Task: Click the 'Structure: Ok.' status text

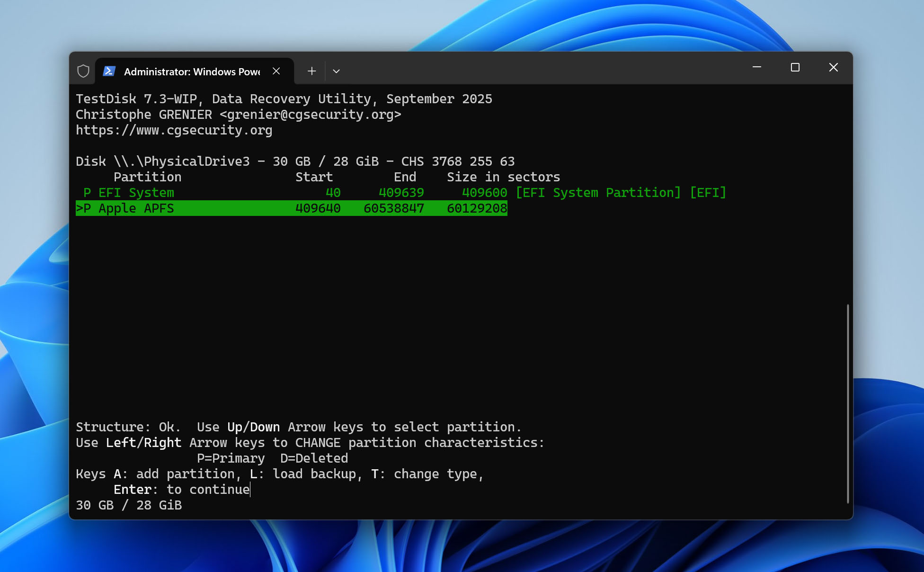Action: 129,427
